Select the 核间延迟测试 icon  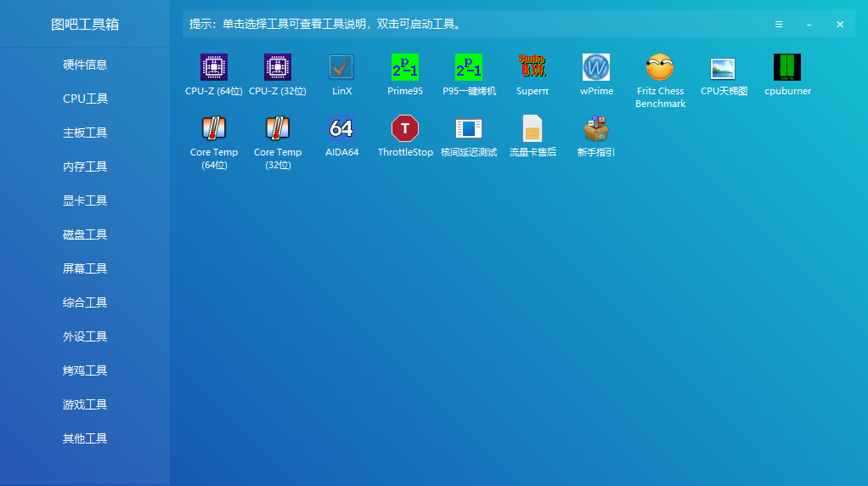(x=469, y=129)
